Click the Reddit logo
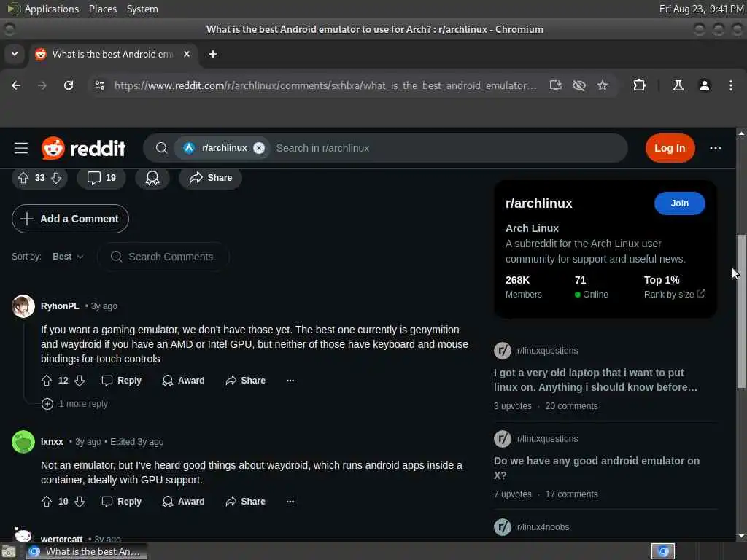The width and height of the screenshot is (747, 560). pos(83,148)
